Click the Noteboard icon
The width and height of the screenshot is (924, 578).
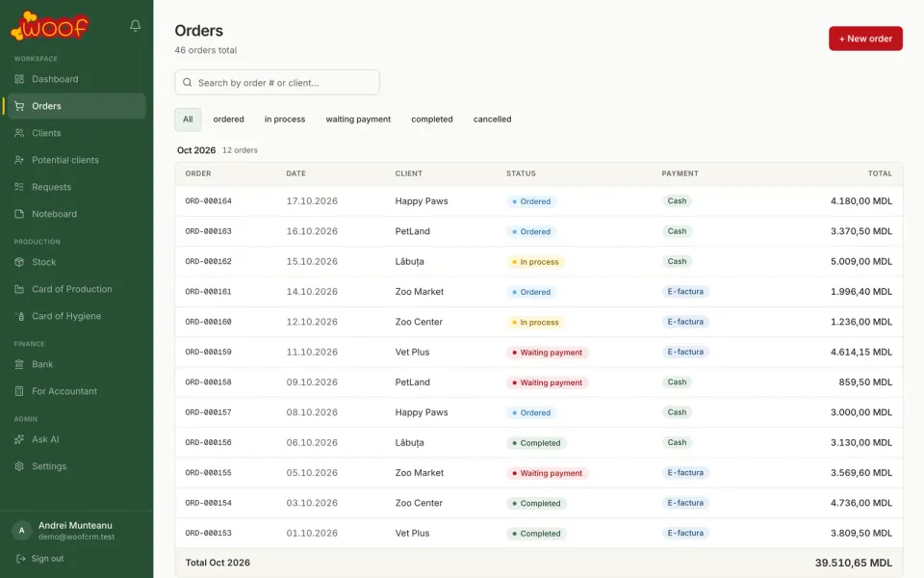pos(19,214)
